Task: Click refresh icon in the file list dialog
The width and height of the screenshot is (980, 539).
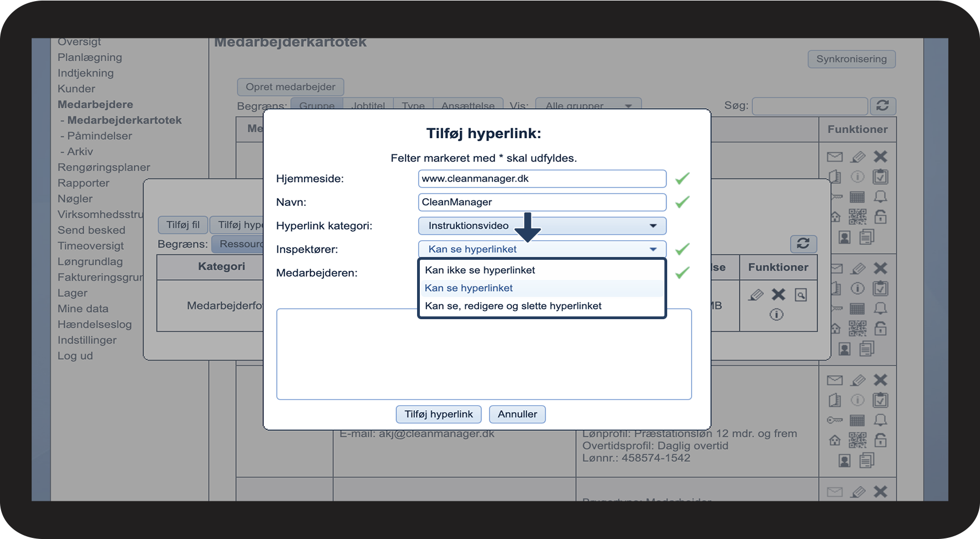Action: tap(803, 243)
